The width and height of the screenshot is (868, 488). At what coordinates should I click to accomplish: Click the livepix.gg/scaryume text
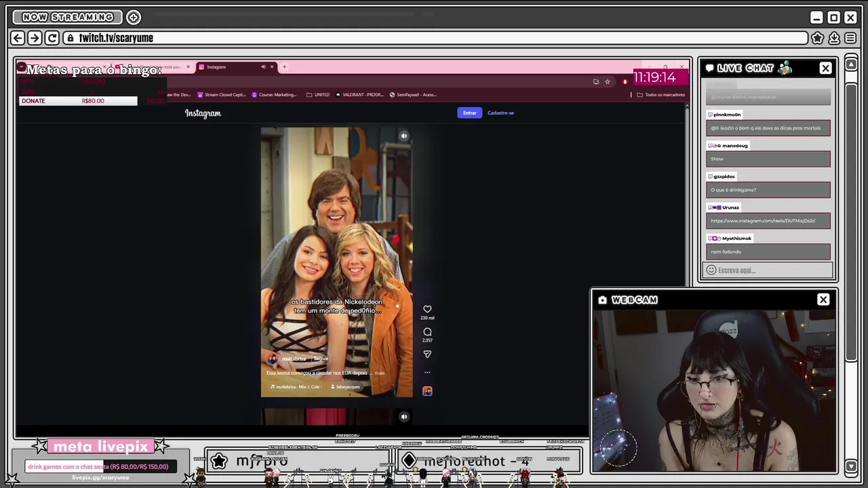point(100,478)
